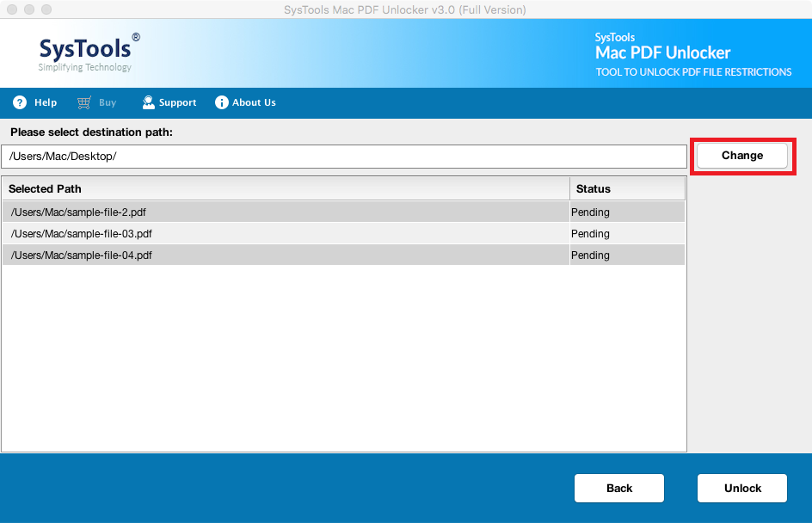Start unlocking with the Unlock button
The height and width of the screenshot is (523, 812).
click(742, 488)
